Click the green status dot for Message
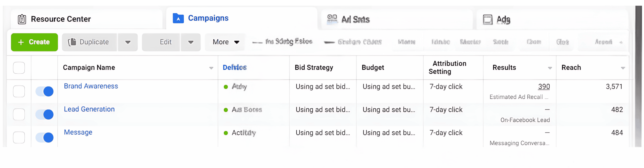The width and height of the screenshot is (644, 168). [x=226, y=133]
